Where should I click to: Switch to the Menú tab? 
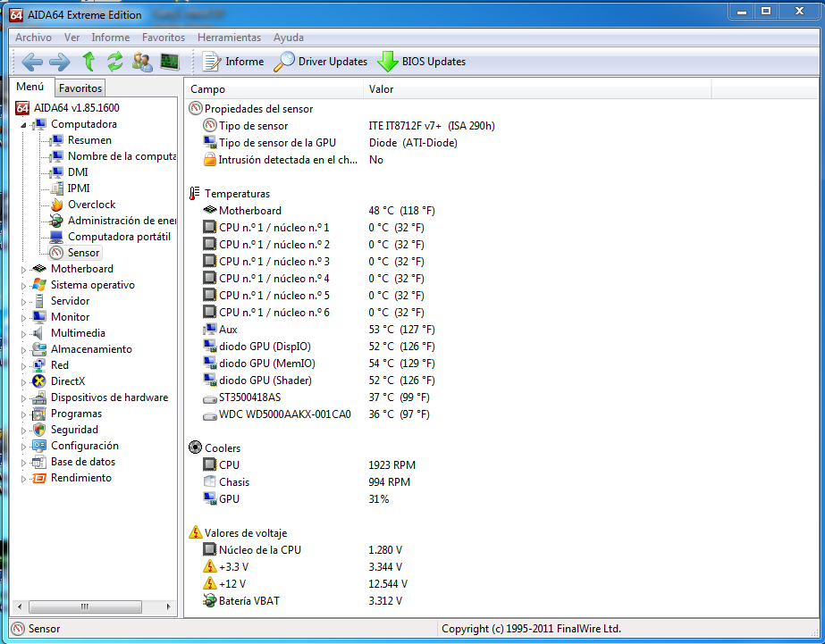coord(30,87)
